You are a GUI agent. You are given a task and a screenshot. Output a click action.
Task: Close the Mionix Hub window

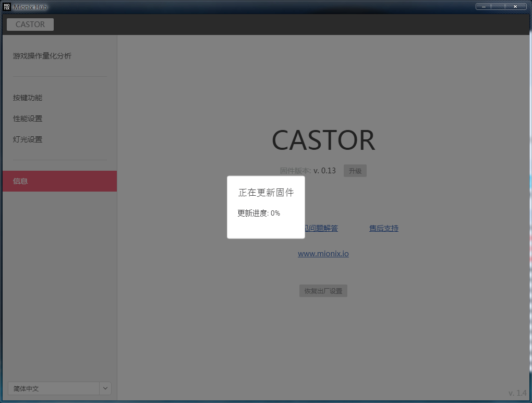[x=515, y=6]
